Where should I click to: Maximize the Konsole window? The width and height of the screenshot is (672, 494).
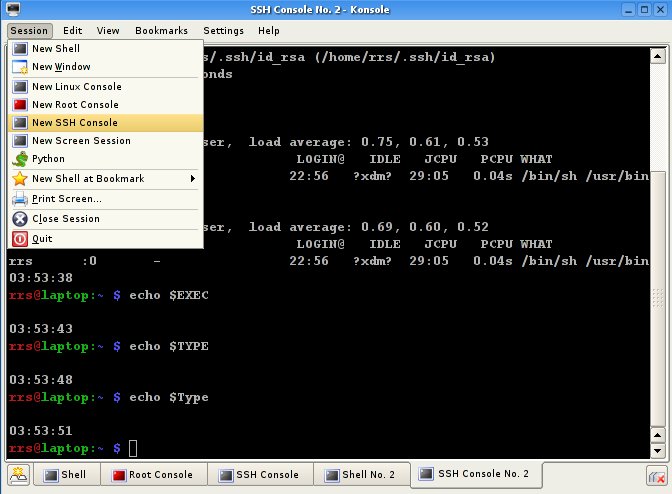[x=644, y=9]
